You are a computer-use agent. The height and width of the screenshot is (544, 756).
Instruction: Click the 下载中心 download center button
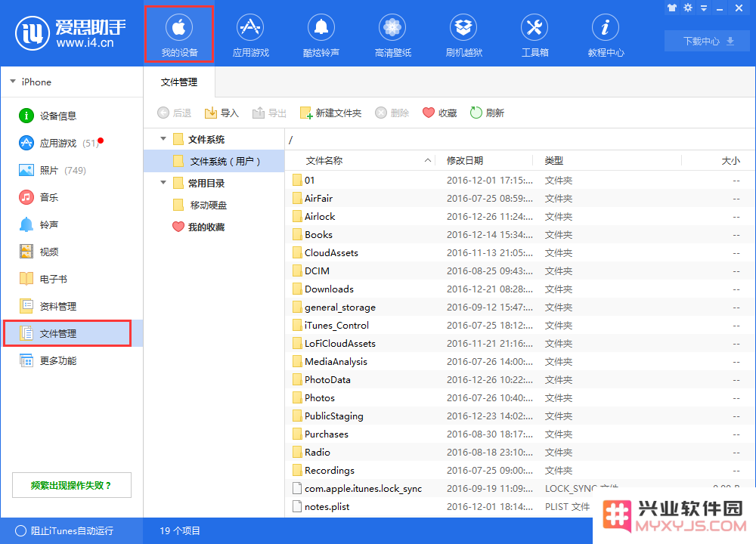click(708, 41)
